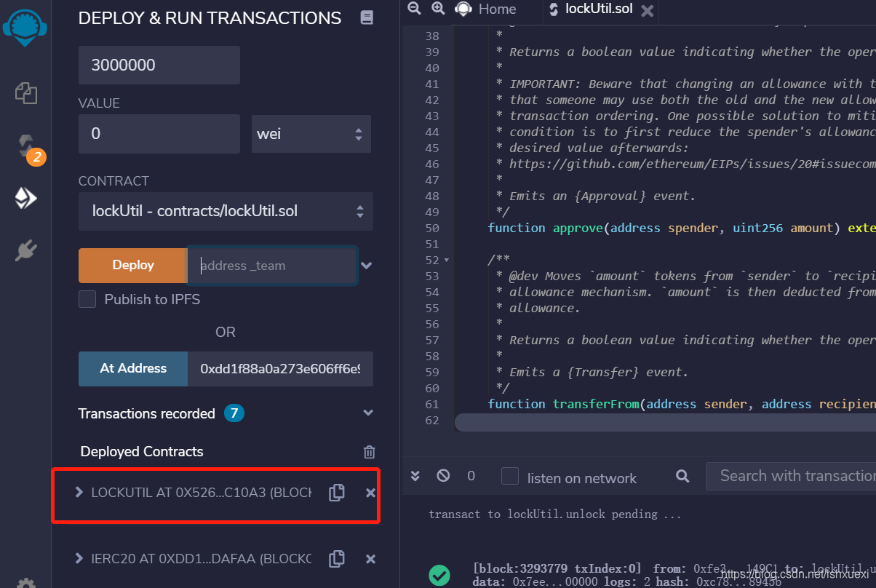
Task: Delete all deployed contracts trash icon
Action: [370, 452]
